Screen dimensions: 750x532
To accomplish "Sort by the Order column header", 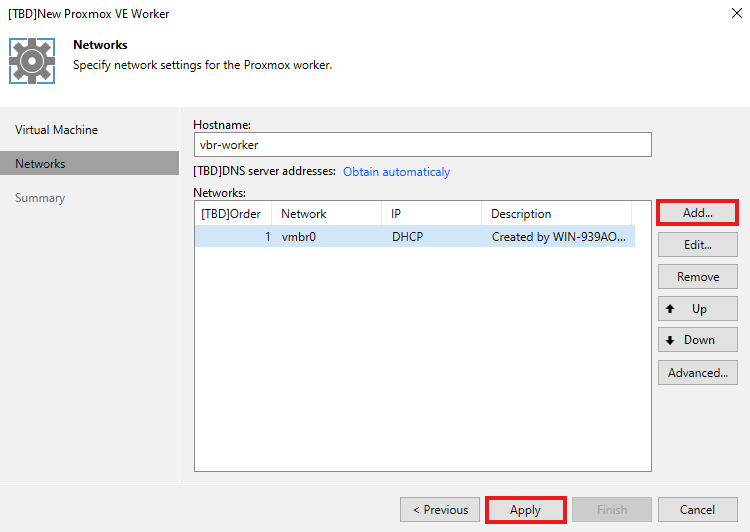I will (x=232, y=214).
